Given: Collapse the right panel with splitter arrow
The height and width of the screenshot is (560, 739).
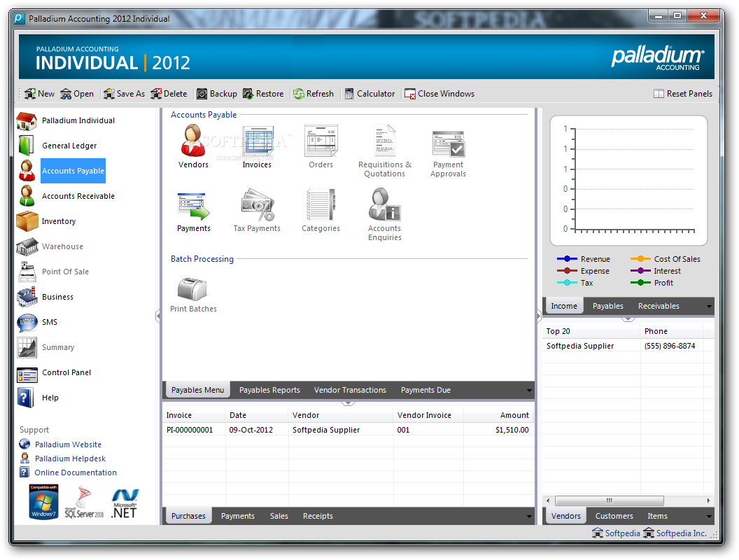Looking at the screenshot, I should tap(539, 316).
